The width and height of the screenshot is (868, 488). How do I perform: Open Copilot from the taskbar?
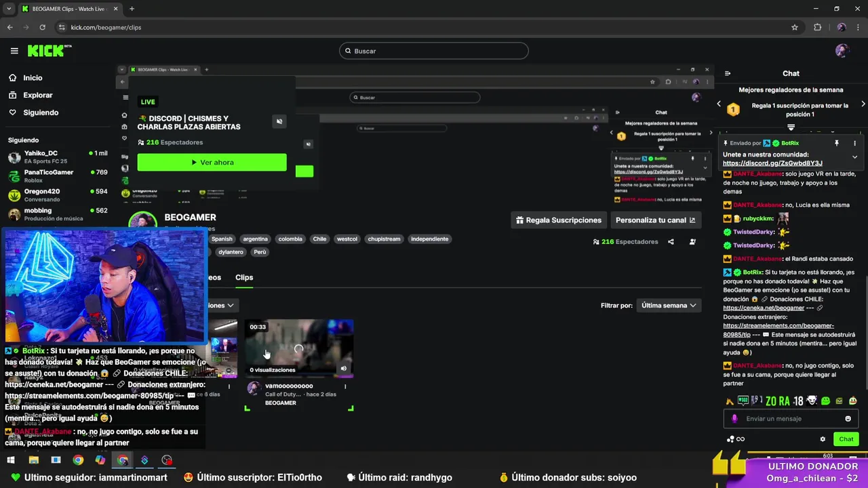(100, 460)
